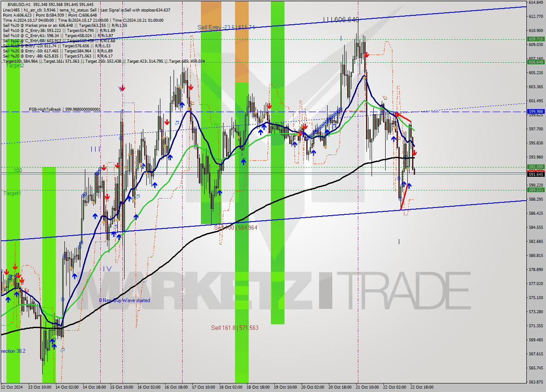Click the 580.815 price axis value
Image resolution: width=546 pixels, height=392 pixels.
click(x=536, y=255)
